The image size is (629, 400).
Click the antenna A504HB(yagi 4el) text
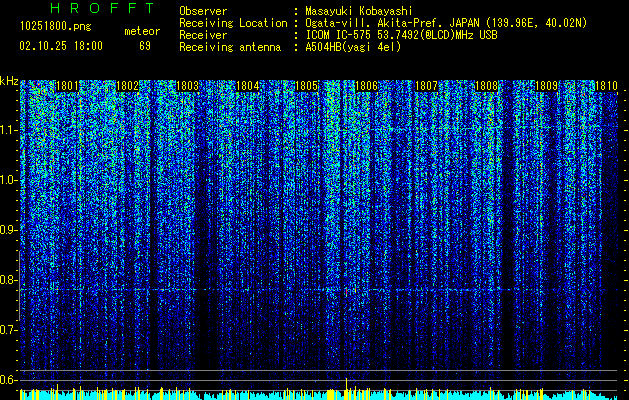tap(353, 47)
